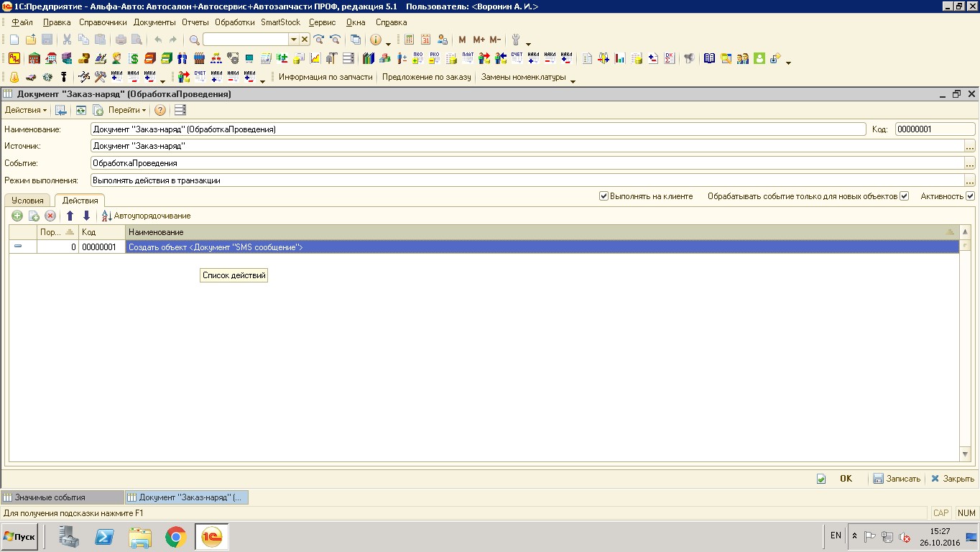This screenshot has height=552, width=980.
Task: Toggle the 'Активность' checkbox
Action: point(970,196)
